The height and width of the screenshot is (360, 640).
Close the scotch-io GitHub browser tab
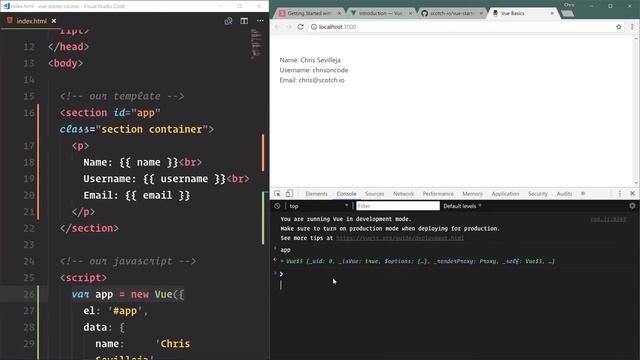481,13
